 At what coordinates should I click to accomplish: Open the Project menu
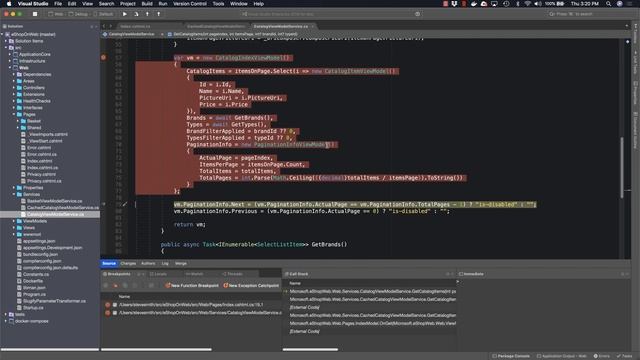coord(127,4)
